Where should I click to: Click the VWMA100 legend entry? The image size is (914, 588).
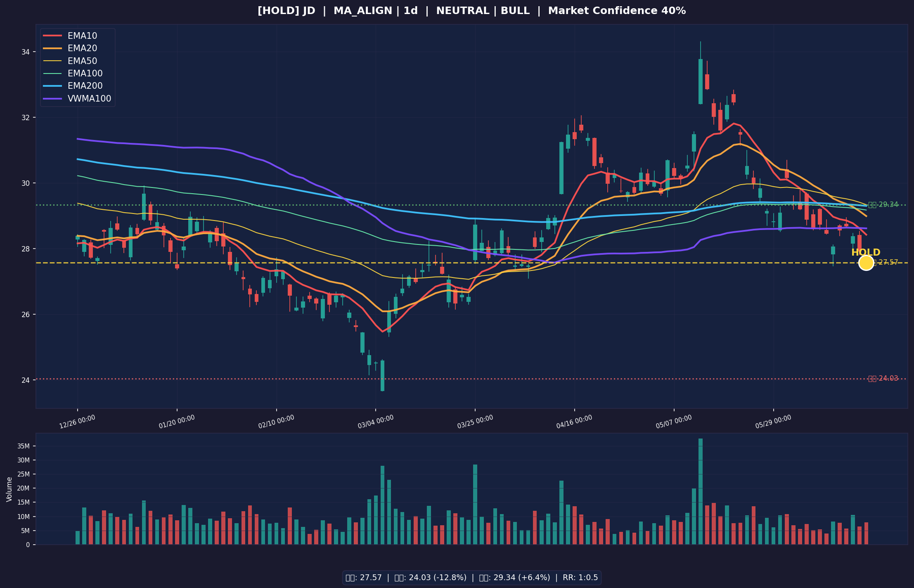tap(77, 99)
